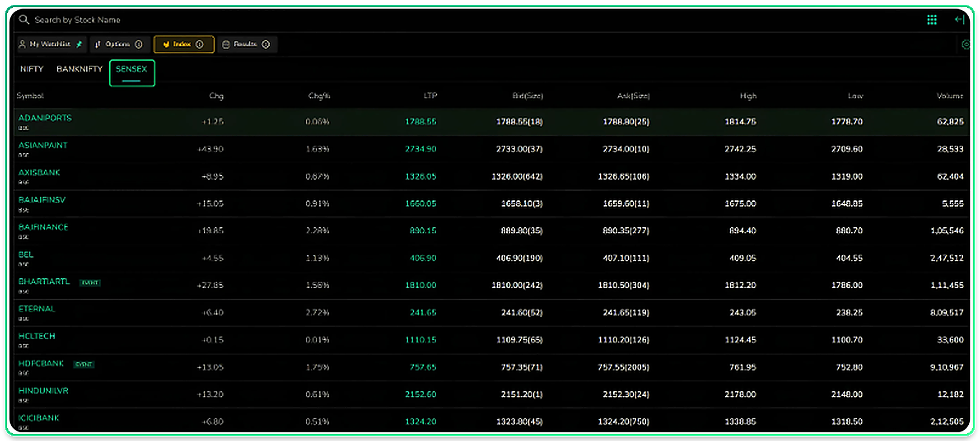Viewport: 980px width, 441px height.
Task: Click HCLTECH bid 1109.75(65)
Action: pos(519,340)
